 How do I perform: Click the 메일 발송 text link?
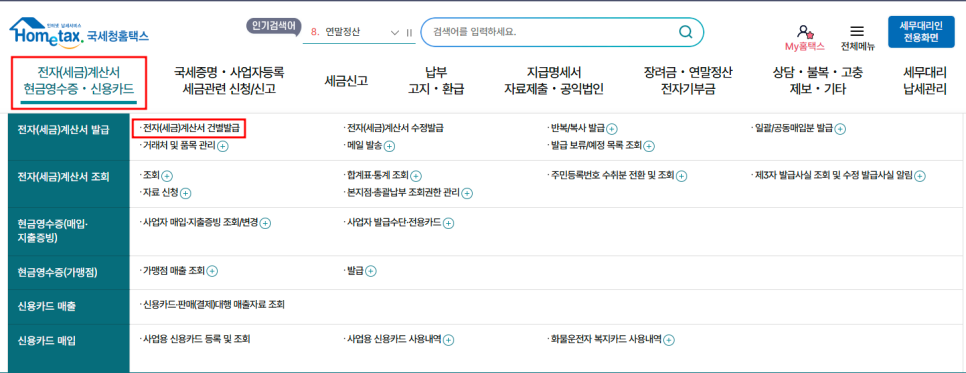pyautogui.click(x=364, y=146)
